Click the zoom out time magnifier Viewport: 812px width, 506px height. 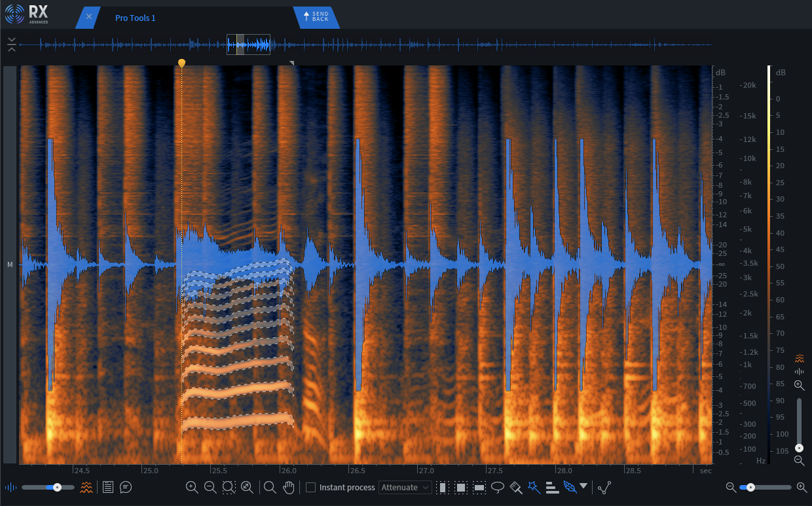(210, 487)
